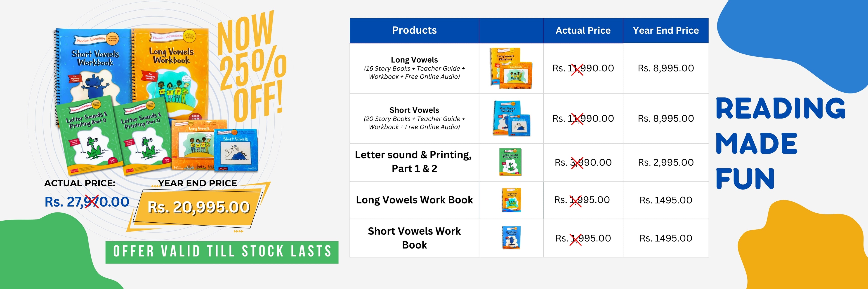Click the Reading Made Fun slogan

[x=780, y=143]
